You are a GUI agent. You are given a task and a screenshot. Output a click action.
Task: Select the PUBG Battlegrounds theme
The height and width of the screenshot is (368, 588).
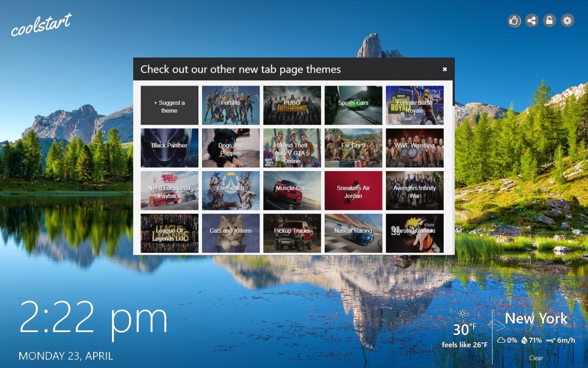tap(292, 105)
